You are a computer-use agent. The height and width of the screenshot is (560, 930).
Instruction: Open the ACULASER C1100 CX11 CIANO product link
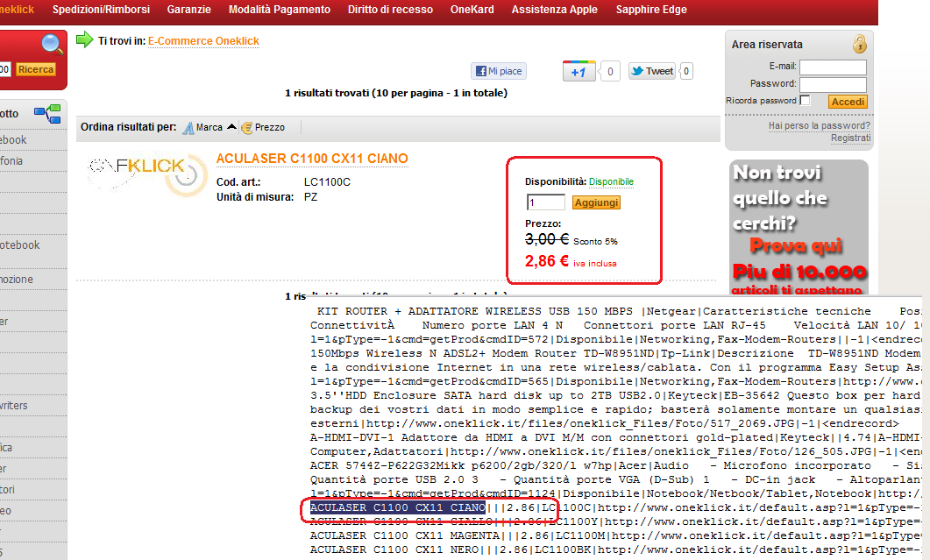click(x=312, y=159)
